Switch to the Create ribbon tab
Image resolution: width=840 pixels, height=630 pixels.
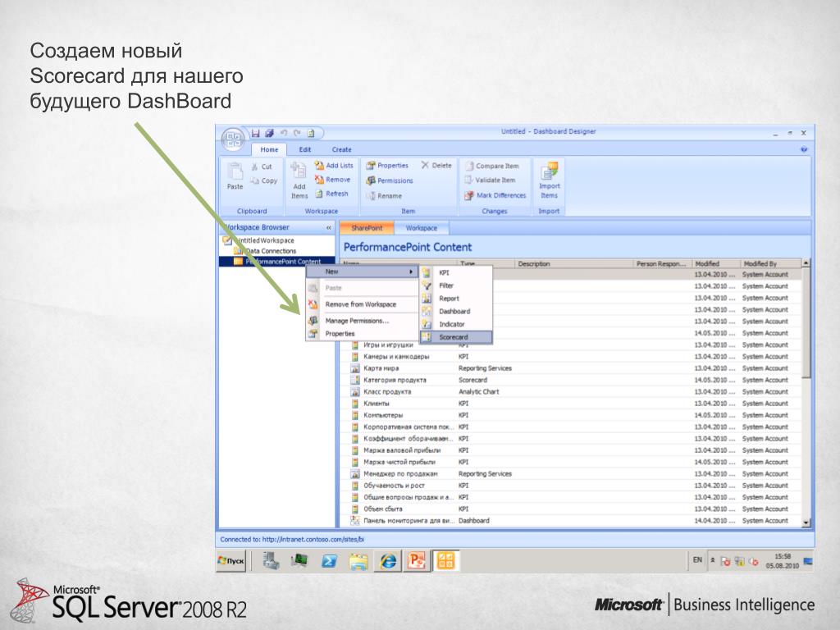click(341, 150)
